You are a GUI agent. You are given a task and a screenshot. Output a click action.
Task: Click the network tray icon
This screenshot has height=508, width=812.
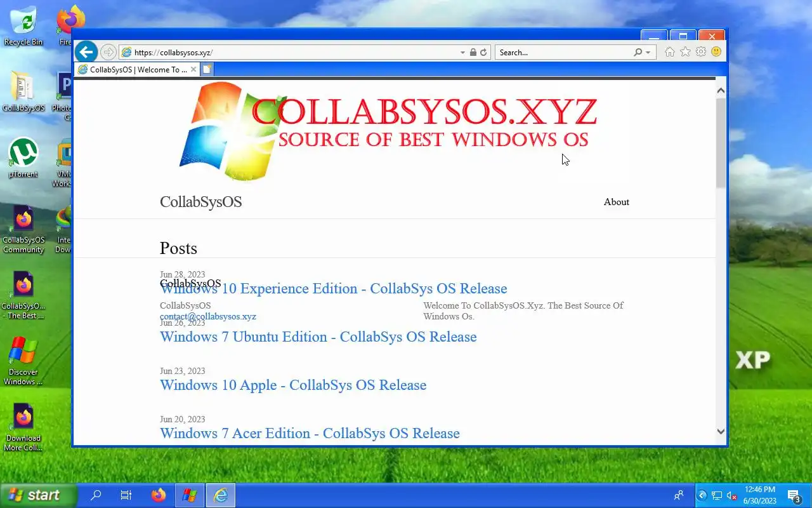[717, 495]
